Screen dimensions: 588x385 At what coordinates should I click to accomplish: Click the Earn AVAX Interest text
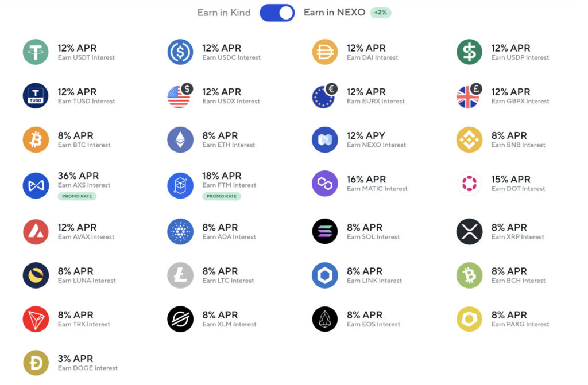[x=86, y=237]
